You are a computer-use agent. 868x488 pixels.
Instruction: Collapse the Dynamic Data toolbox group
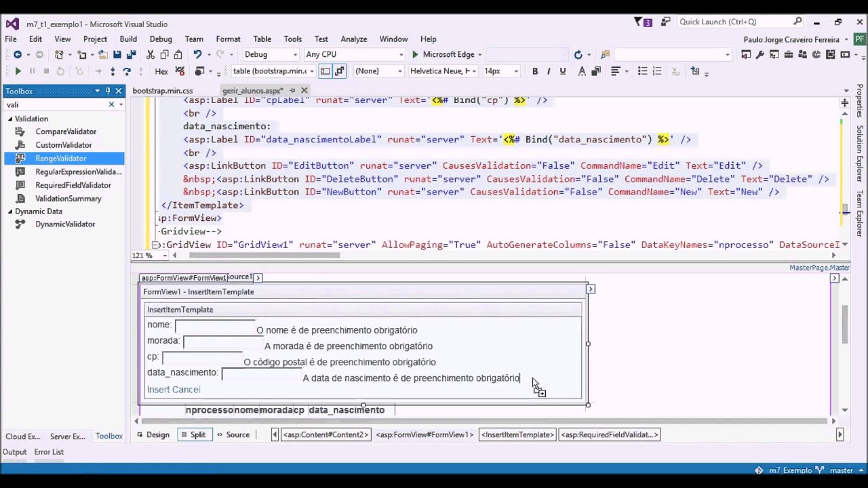[10, 211]
